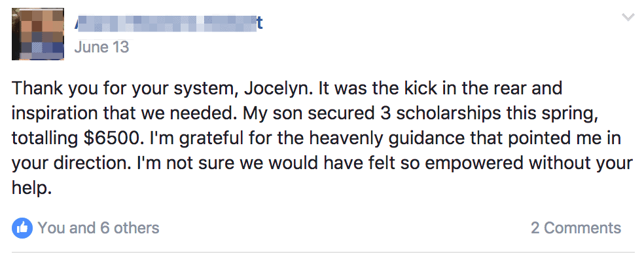
Task: Click the blue thumbs-up like icon
Action: click(x=22, y=228)
